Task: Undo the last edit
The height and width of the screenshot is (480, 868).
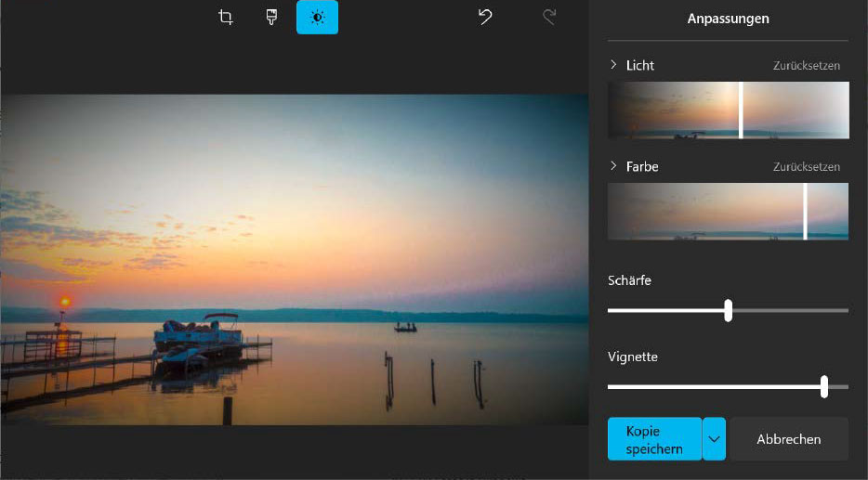Action: tap(485, 17)
